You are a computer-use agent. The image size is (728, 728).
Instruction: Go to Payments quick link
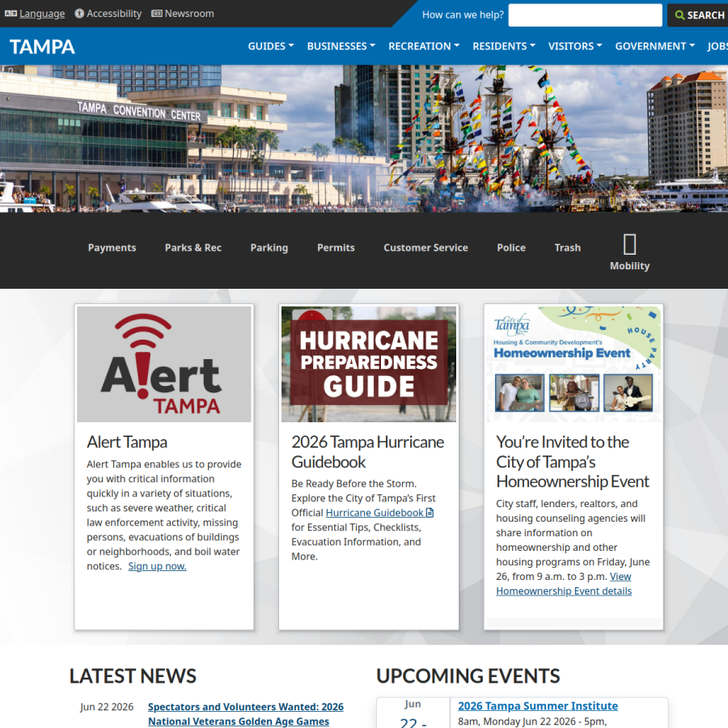coord(112,248)
